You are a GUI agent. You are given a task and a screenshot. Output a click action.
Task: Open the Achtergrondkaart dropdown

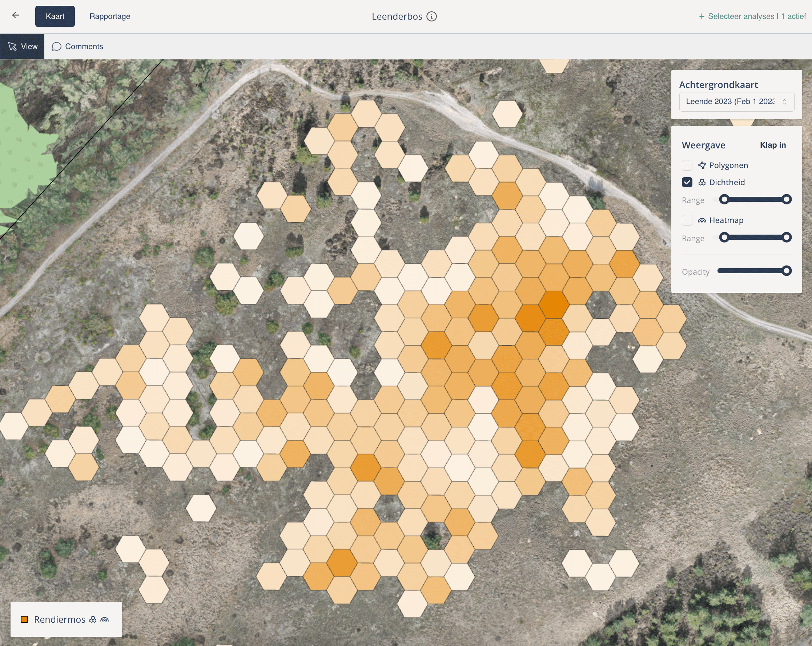737,101
